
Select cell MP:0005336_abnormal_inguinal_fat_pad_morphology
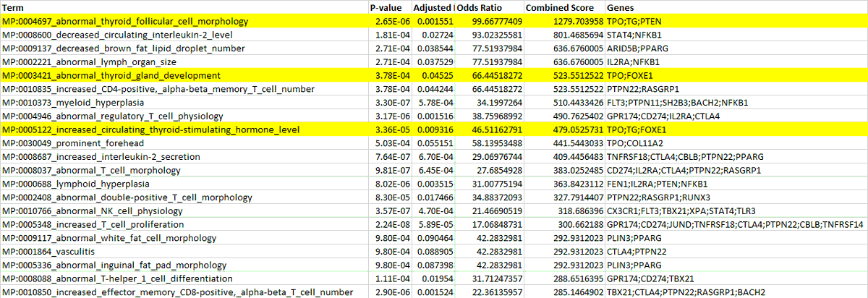tap(183, 265)
